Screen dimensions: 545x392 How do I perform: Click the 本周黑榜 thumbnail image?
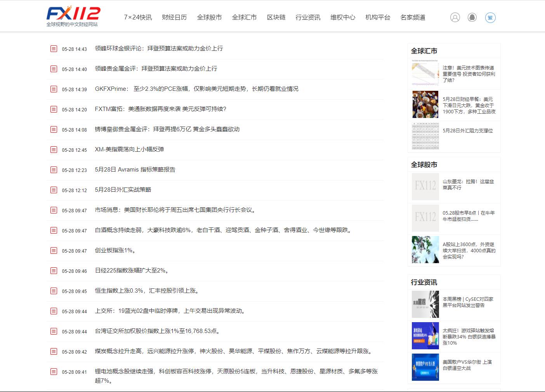tap(425, 304)
